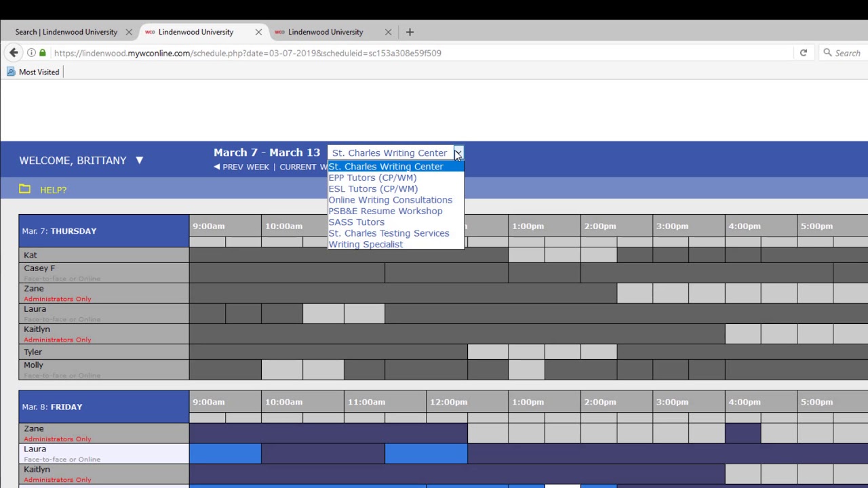
Task: Click Friday's 12:00pm time header
Action: [448, 402]
